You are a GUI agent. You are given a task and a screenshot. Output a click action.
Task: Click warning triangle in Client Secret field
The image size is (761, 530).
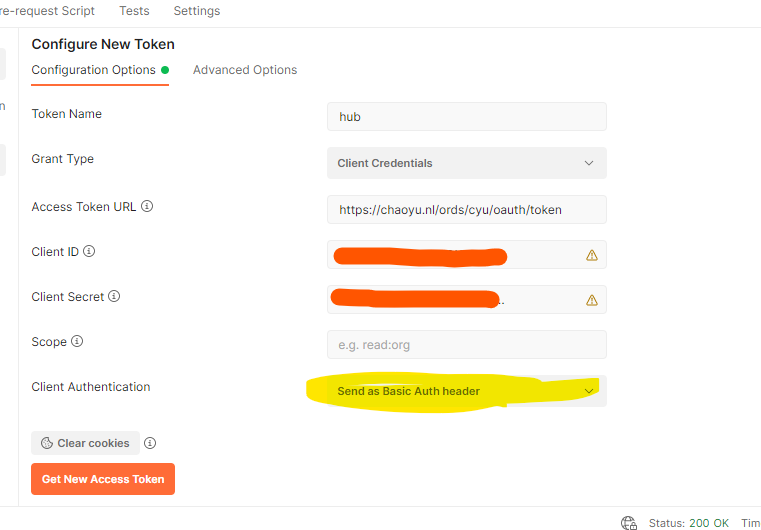(x=592, y=300)
